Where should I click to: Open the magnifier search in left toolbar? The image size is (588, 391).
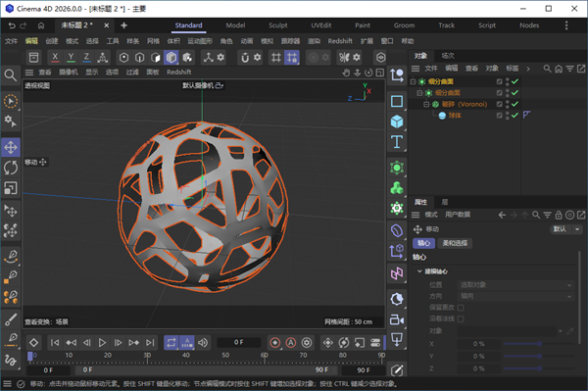[x=11, y=75]
